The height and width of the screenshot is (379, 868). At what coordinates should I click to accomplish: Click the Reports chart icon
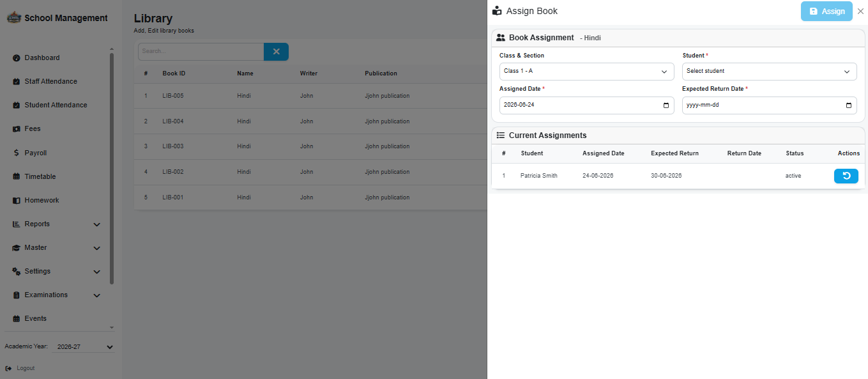tap(17, 224)
